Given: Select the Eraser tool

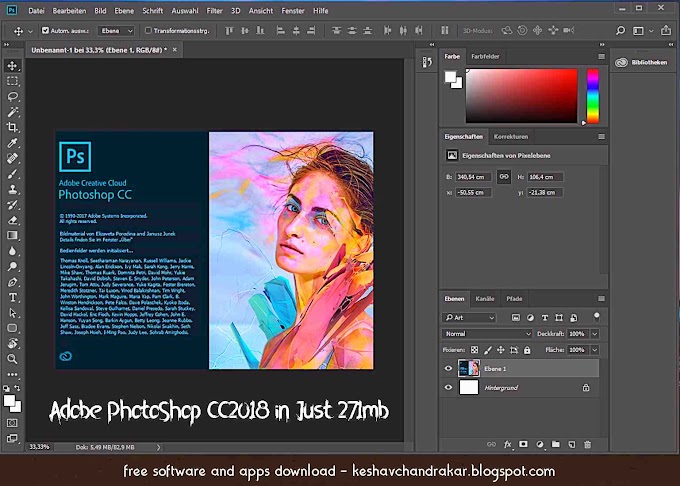Looking at the screenshot, I should (x=12, y=220).
